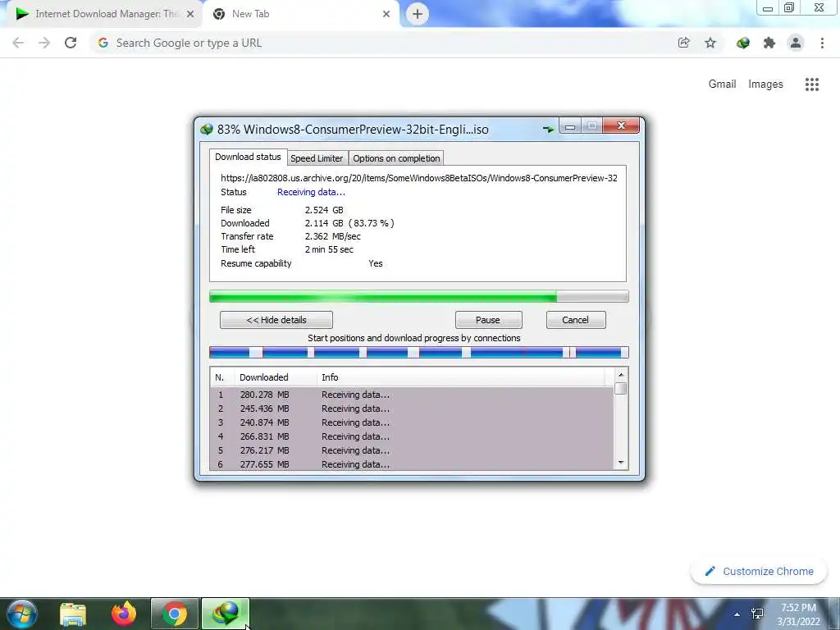Open the Google apps grid icon
Image resolution: width=840 pixels, height=630 pixels.
[x=811, y=84]
